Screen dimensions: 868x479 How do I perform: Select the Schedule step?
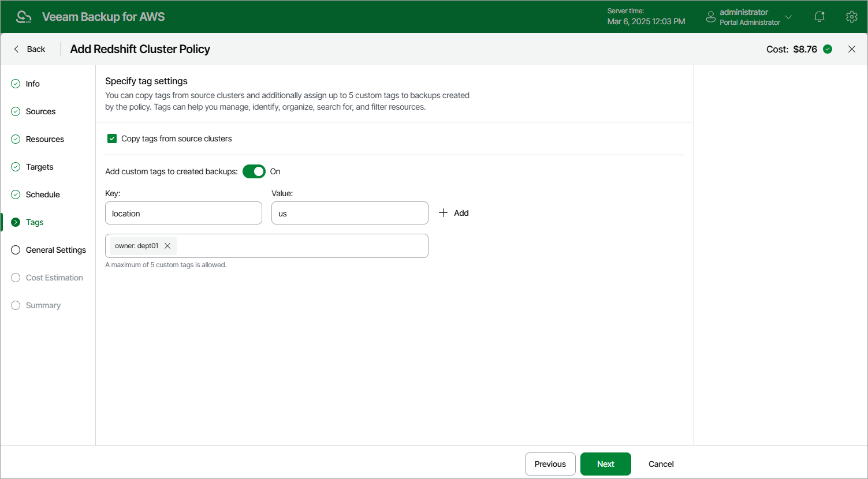click(x=42, y=194)
